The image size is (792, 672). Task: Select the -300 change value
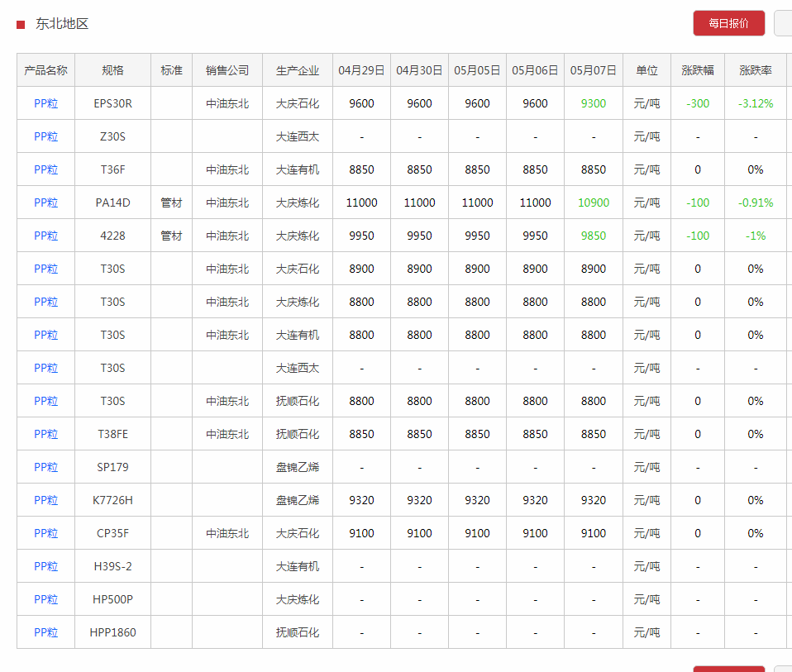click(x=698, y=103)
